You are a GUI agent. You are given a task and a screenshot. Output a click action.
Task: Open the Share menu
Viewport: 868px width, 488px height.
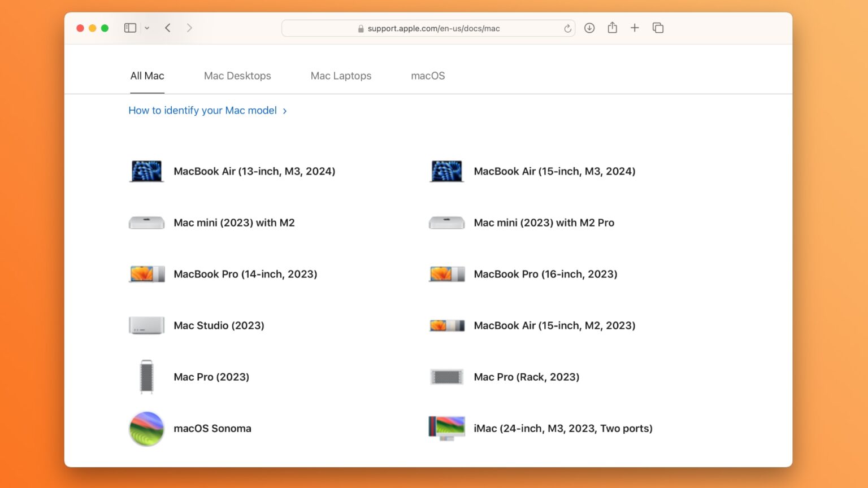612,28
